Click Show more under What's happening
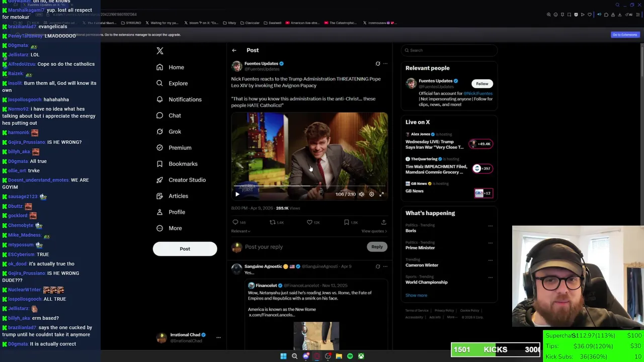Screen dimensions: 644x362 pyautogui.click(x=416, y=296)
